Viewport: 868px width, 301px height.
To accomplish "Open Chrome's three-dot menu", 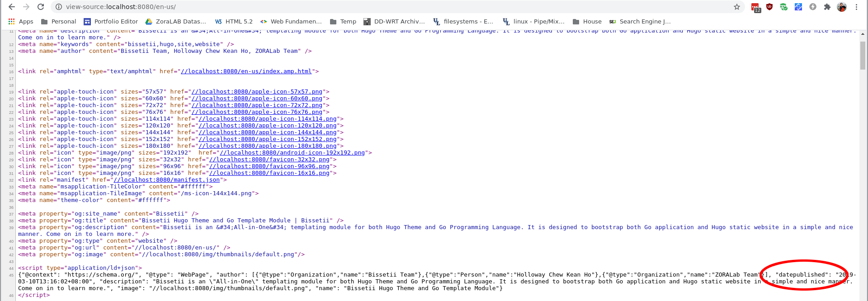I will (856, 7).
